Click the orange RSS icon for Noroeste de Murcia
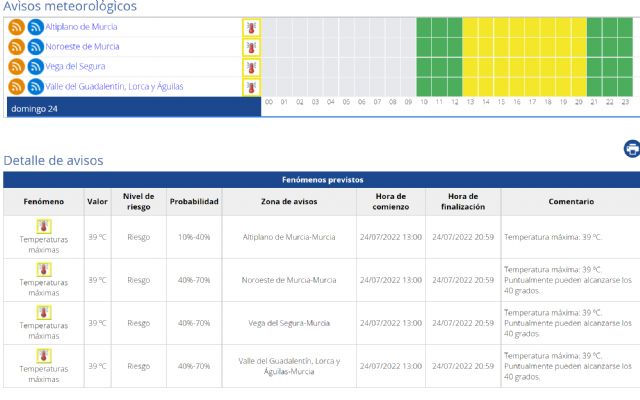The width and height of the screenshot is (640, 400). point(16,47)
